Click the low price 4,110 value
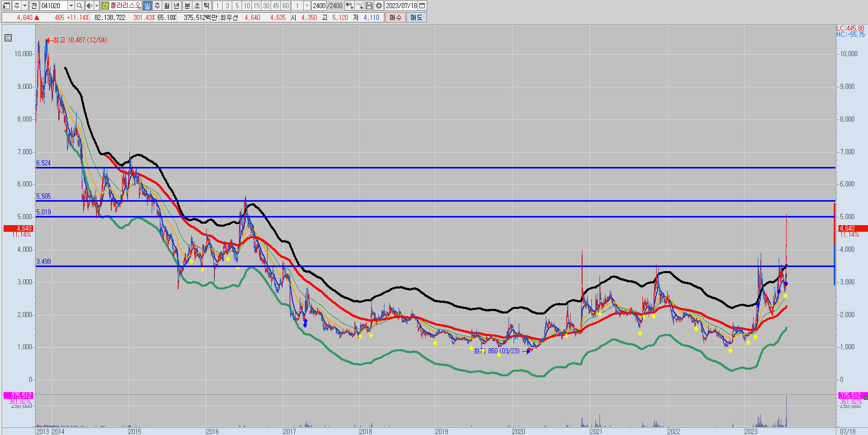868x435 pixels. (x=371, y=17)
